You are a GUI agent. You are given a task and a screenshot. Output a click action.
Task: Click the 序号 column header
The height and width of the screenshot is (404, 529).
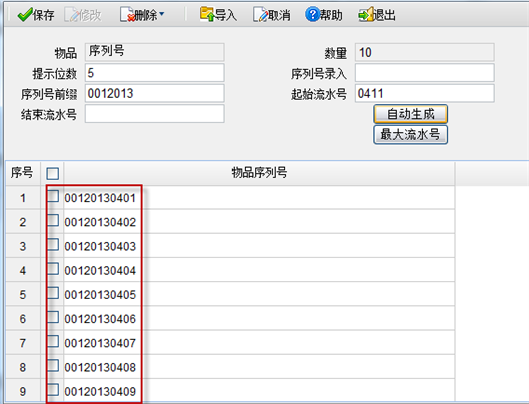tap(22, 173)
